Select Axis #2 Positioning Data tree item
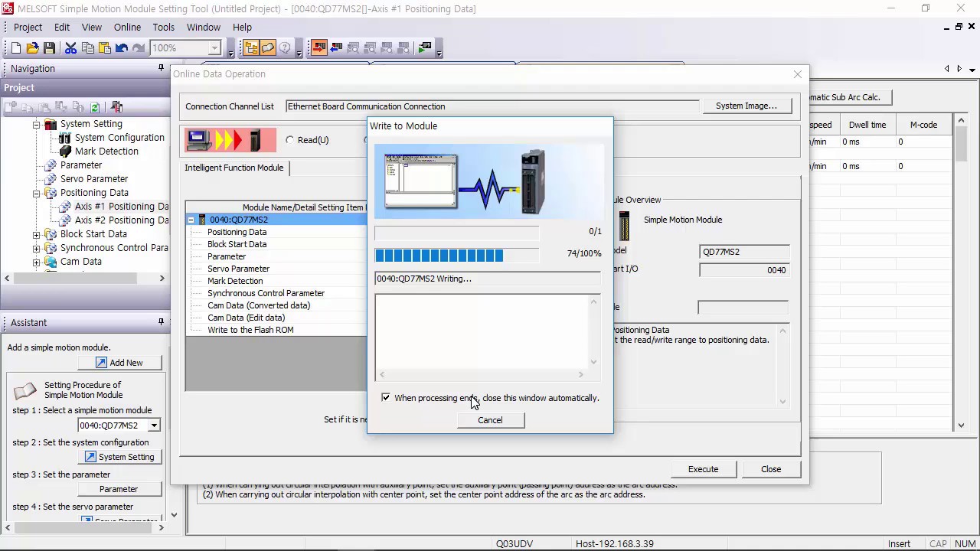Viewport: 980px width, 551px height. 122,220
